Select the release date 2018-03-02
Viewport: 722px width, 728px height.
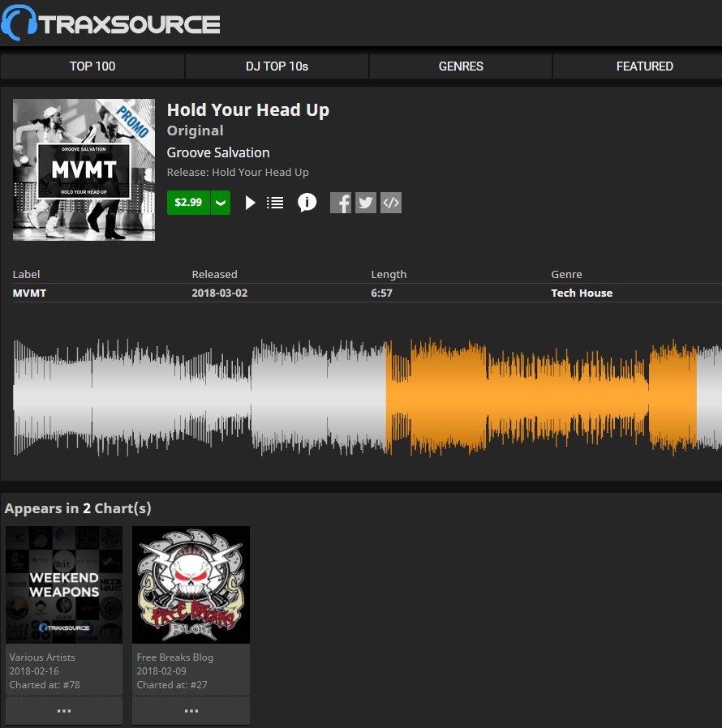[x=220, y=293]
